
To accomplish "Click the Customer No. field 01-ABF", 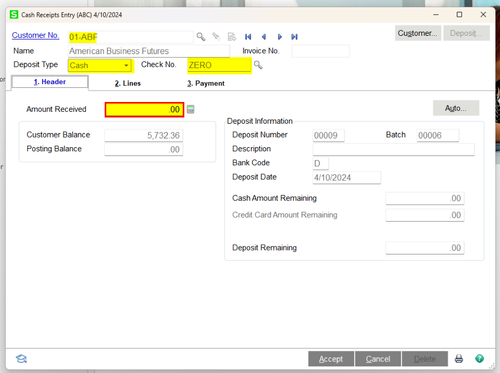I will click(x=130, y=37).
